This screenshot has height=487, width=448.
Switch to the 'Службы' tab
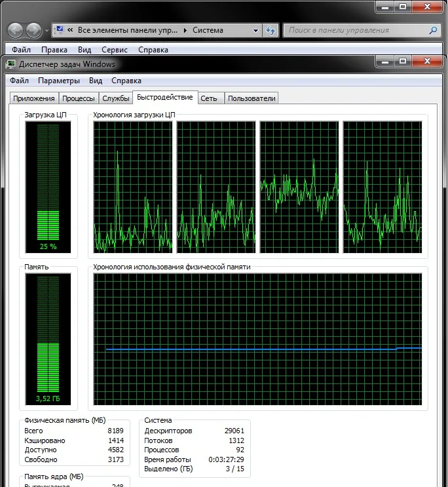pos(116,98)
